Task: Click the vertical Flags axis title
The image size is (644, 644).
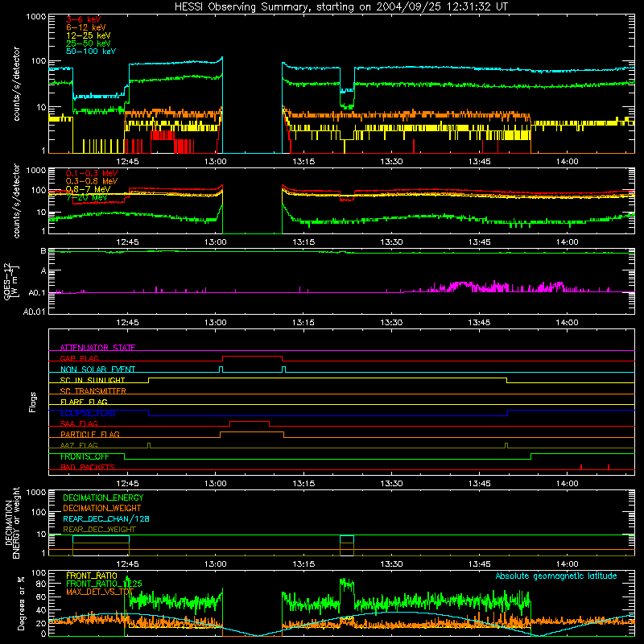Action: click(33, 402)
